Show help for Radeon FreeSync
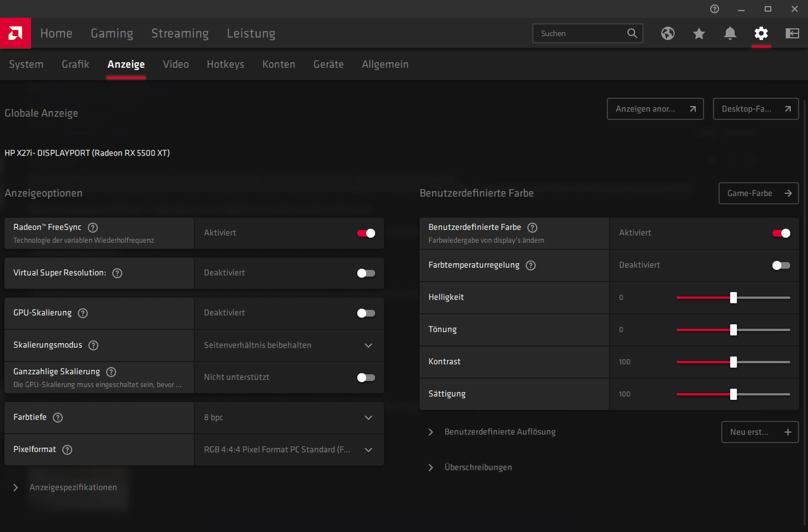Screen dimensions: 808x532 click(x=93, y=227)
